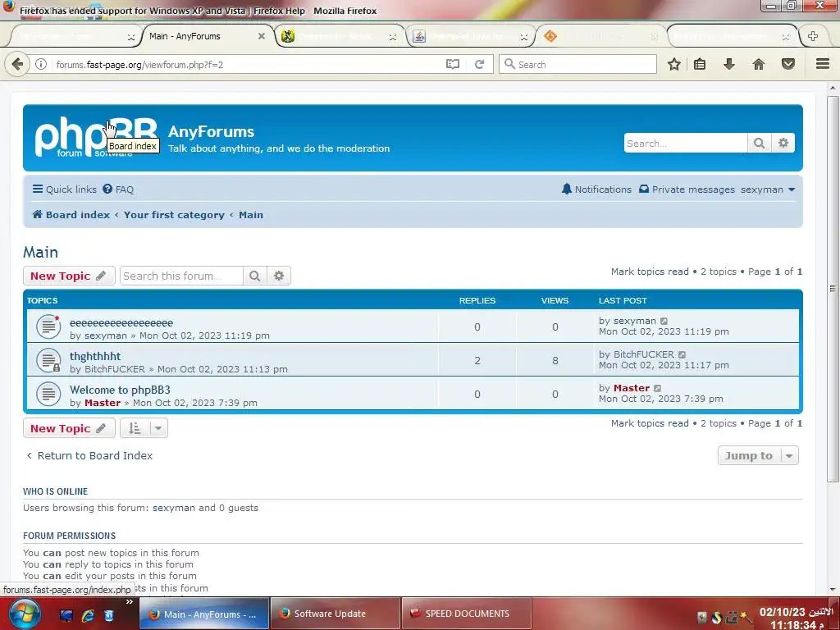
Task: Open advanced search gear in header
Action: (783, 143)
